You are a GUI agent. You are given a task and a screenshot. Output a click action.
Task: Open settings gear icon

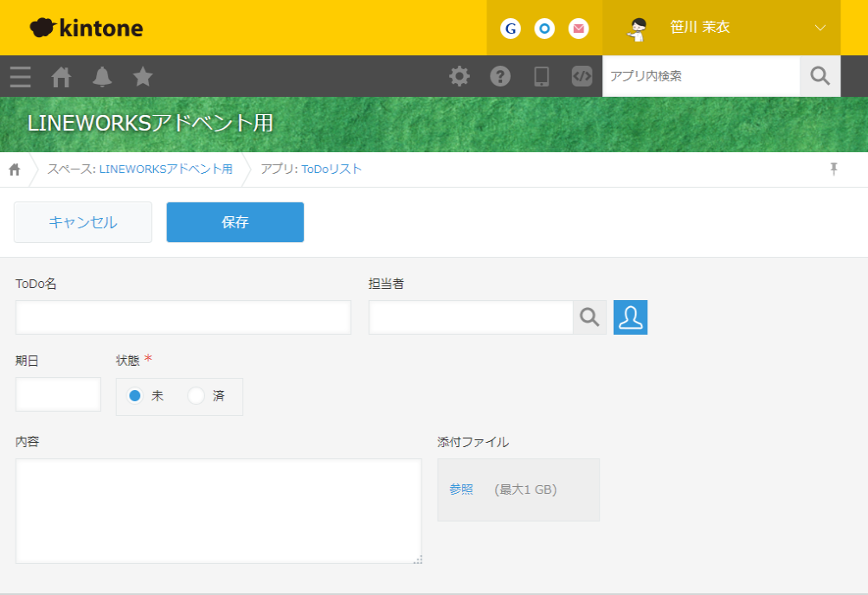click(459, 76)
